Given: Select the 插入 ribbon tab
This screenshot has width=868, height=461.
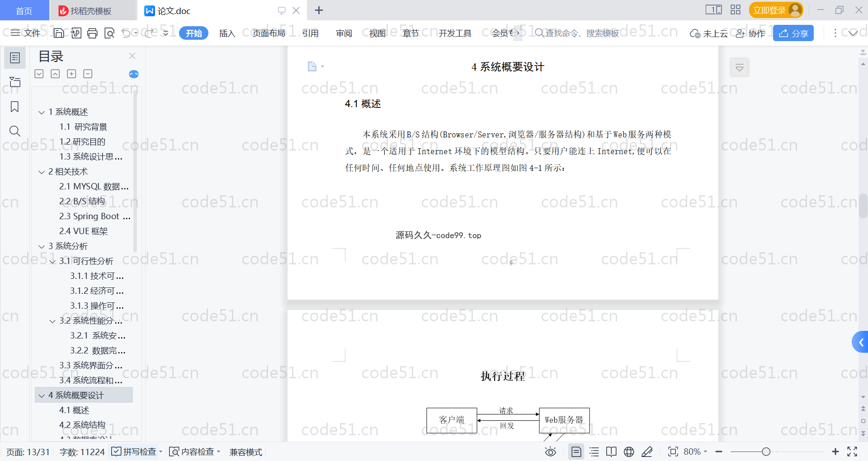Looking at the screenshot, I should point(227,33).
